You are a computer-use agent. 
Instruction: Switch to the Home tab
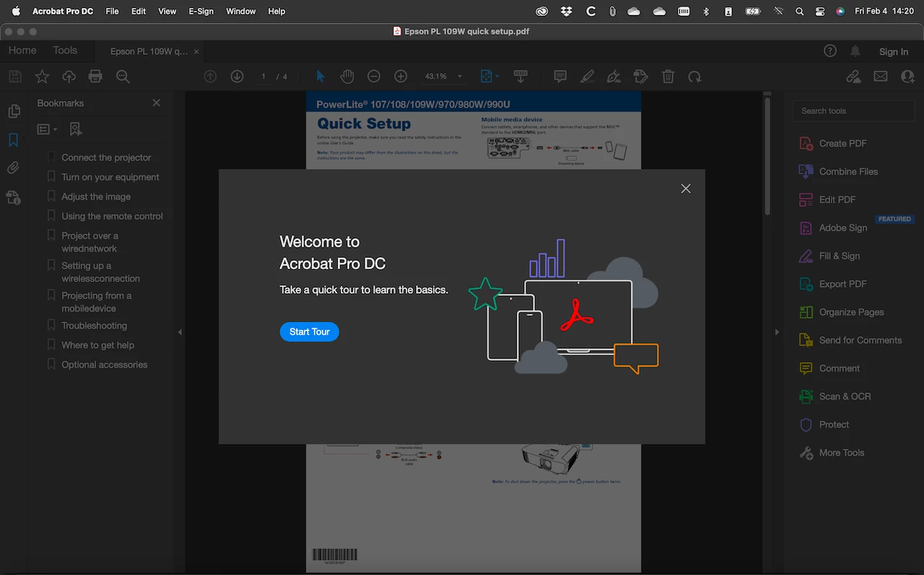[22, 51]
